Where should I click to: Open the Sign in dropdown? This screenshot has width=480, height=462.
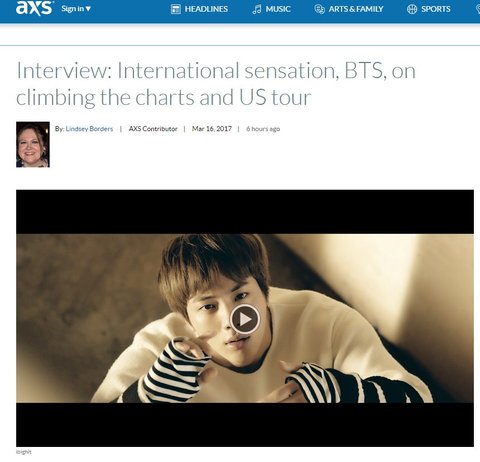tap(76, 9)
